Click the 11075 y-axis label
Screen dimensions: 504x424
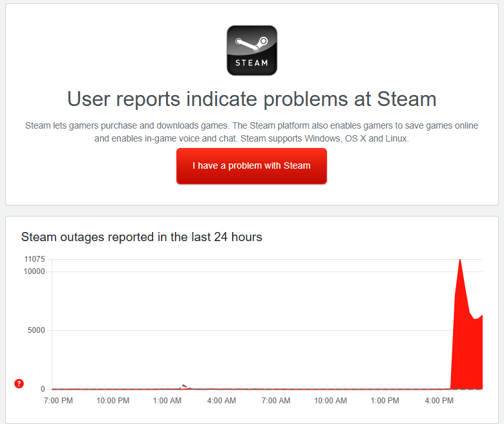pyautogui.click(x=34, y=259)
